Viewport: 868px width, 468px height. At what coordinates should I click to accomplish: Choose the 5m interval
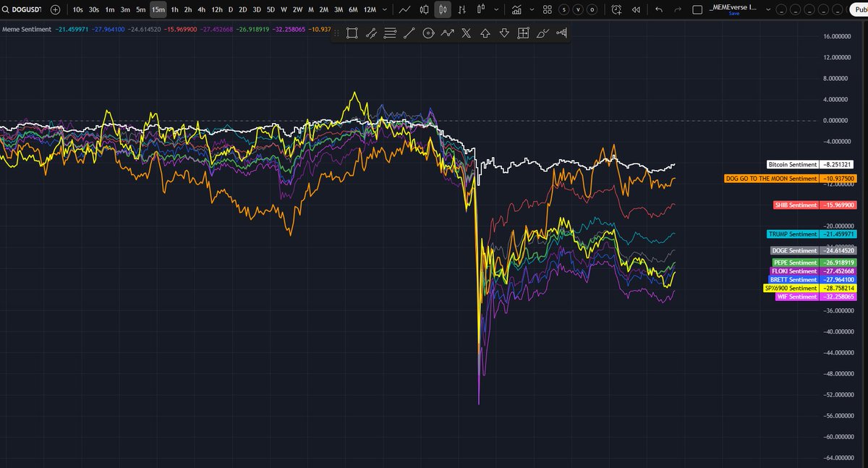(142, 10)
